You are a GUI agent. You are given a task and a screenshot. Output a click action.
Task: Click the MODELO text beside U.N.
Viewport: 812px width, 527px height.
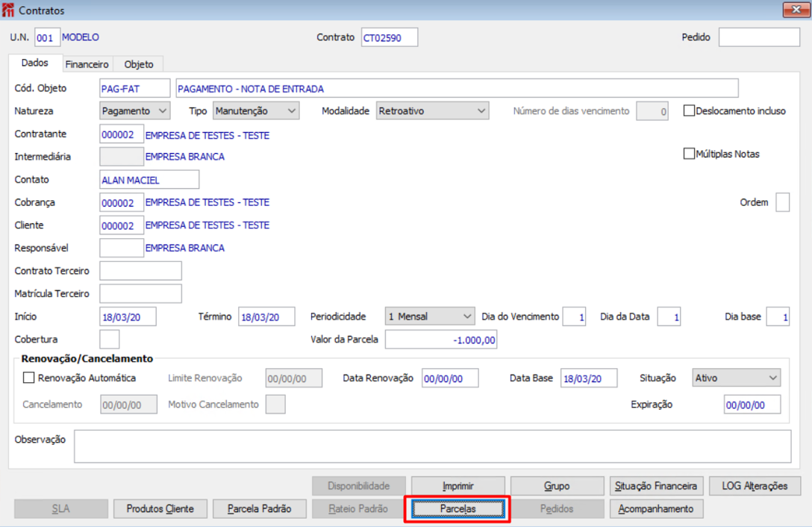point(81,37)
